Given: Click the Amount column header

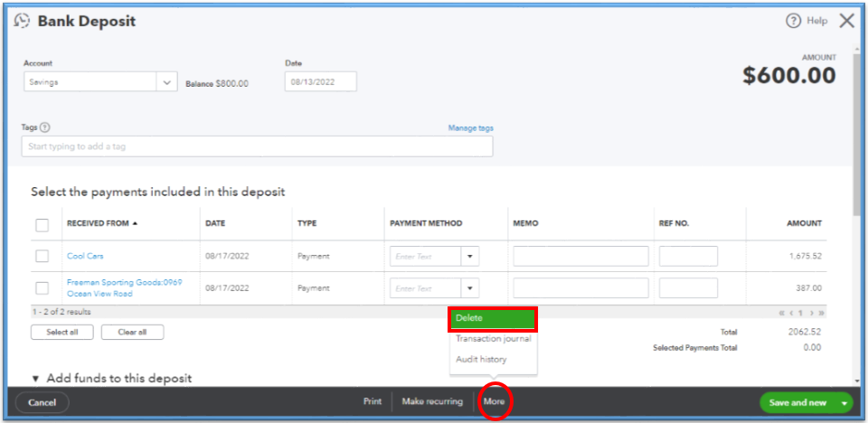Looking at the screenshot, I should click(805, 223).
